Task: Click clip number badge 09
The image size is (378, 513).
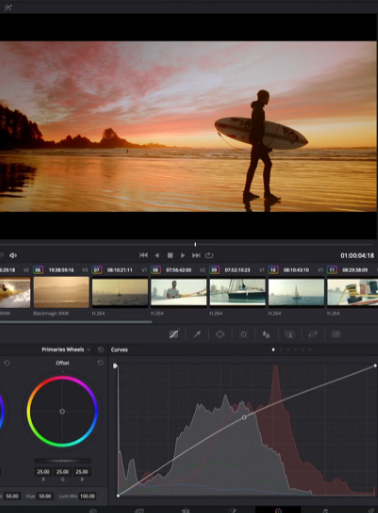Action: tap(214, 270)
